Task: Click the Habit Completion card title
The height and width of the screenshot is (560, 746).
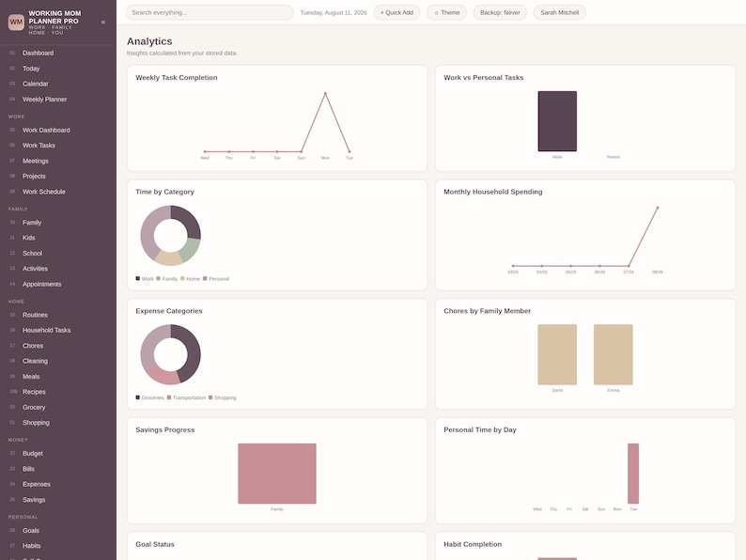Action: point(473,544)
